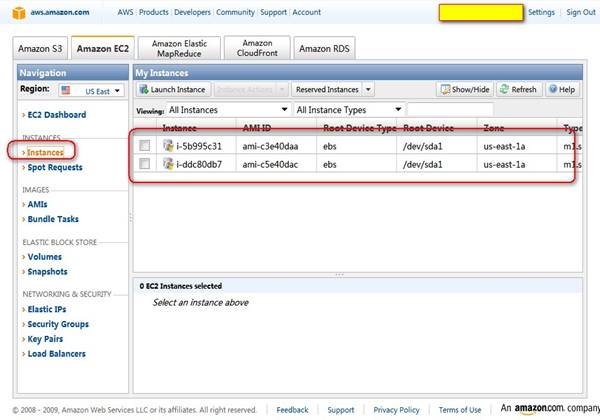
Task: Open the Help button
Action: click(561, 90)
